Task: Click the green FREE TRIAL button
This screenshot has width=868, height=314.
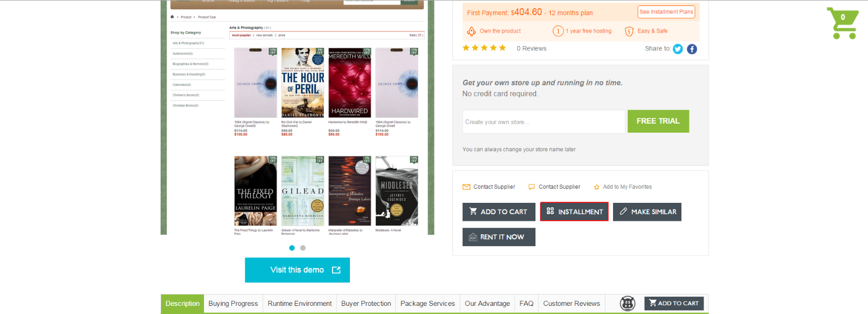Action: pyautogui.click(x=658, y=121)
